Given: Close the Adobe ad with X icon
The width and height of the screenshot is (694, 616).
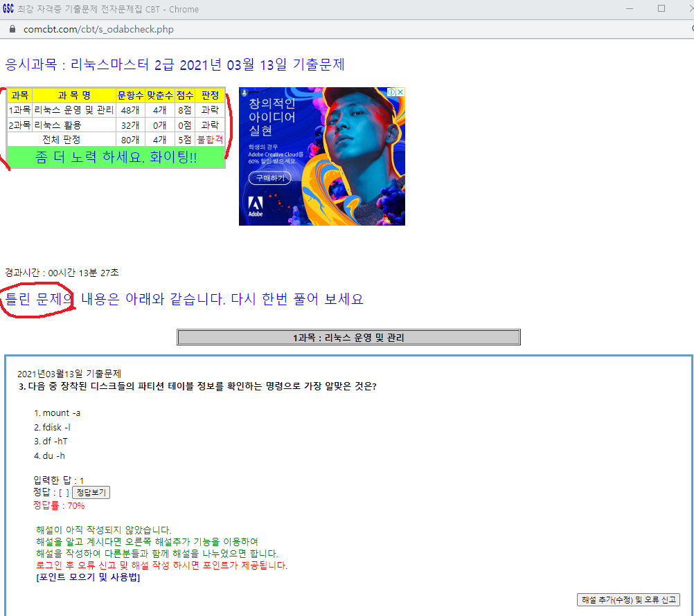Looking at the screenshot, I should click(400, 92).
